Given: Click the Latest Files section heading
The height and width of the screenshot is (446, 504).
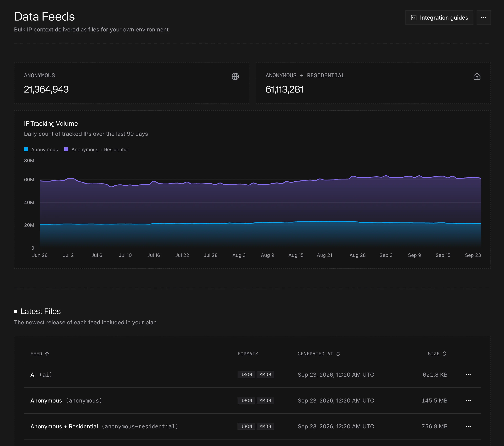Looking at the screenshot, I should (x=40, y=311).
